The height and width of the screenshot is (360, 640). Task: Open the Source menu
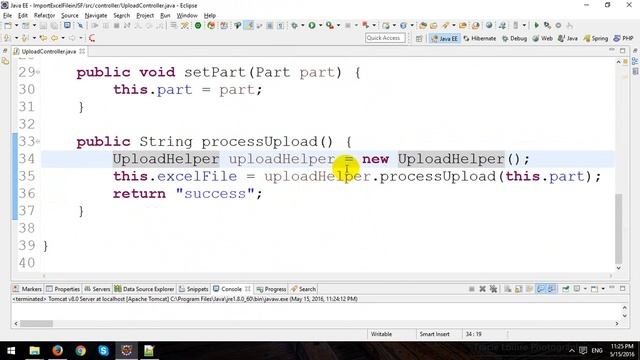pyautogui.click(x=70, y=16)
